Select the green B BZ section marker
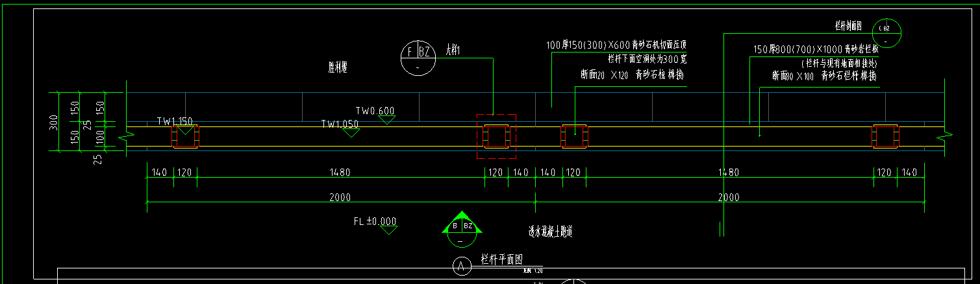Image resolution: width=980 pixels, height=284 pixels. [x=461, y=230]
